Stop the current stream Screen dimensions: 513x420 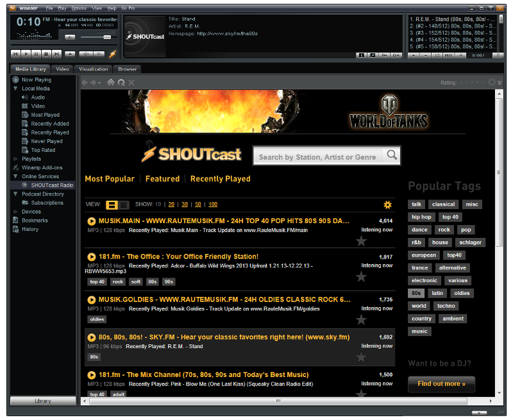tap(46, 55)
